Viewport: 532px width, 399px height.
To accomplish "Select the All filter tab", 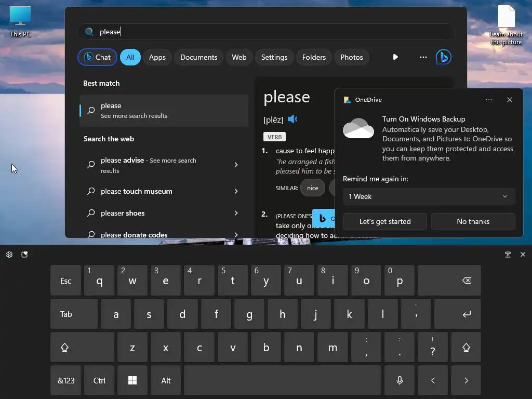I will tap(130, 57).
